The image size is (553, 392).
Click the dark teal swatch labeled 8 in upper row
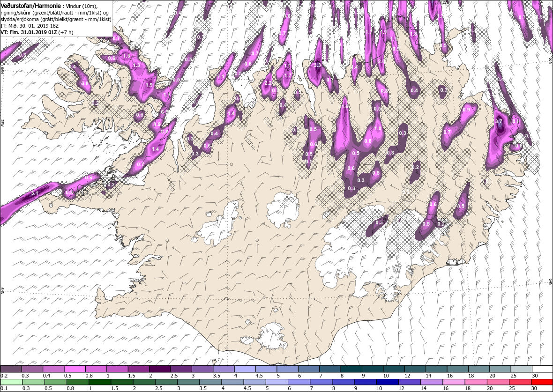point(351,369)
